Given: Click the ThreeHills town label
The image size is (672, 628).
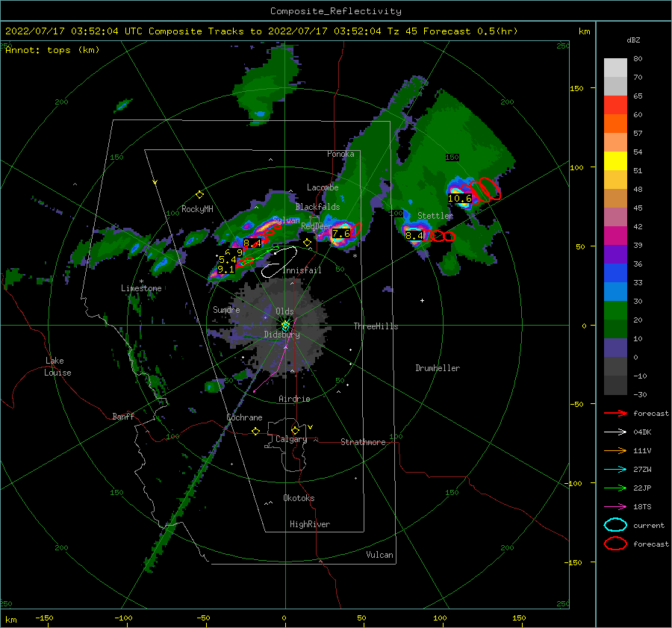Looking at the screenshot, I should (x=376, y=326).
